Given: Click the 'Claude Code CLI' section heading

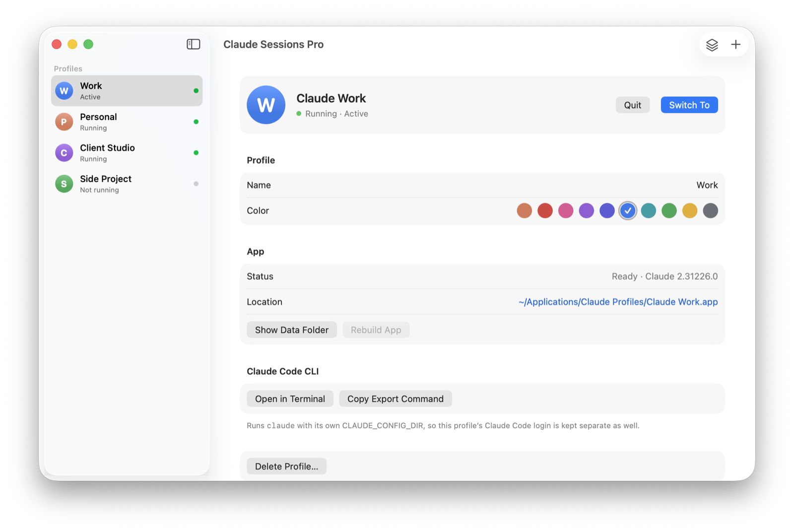Looking at the screenshot, I should click(x=283, y=371).
